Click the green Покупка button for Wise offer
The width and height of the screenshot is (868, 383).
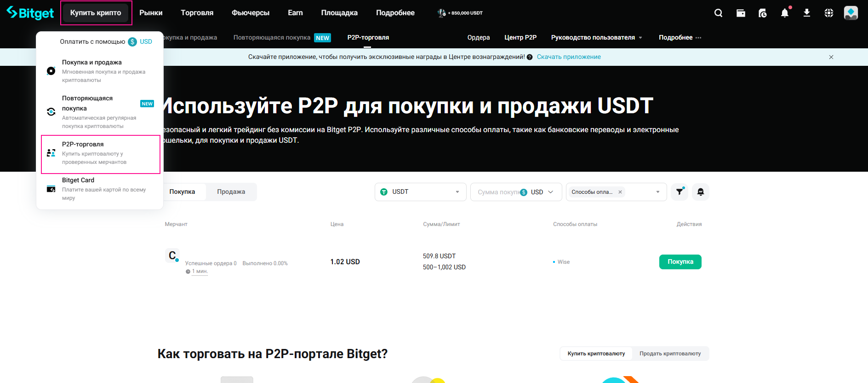(680, 262)
